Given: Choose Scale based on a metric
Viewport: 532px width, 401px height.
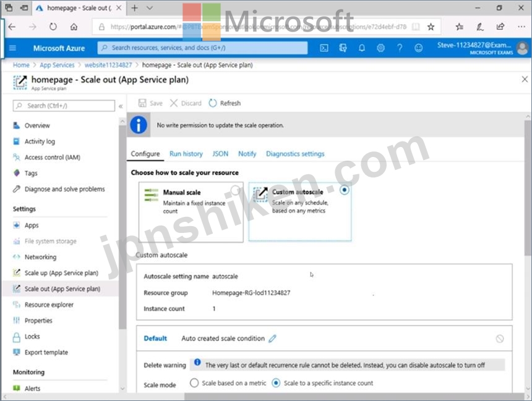Looking at the screenshot, I should tap(194, 383).
